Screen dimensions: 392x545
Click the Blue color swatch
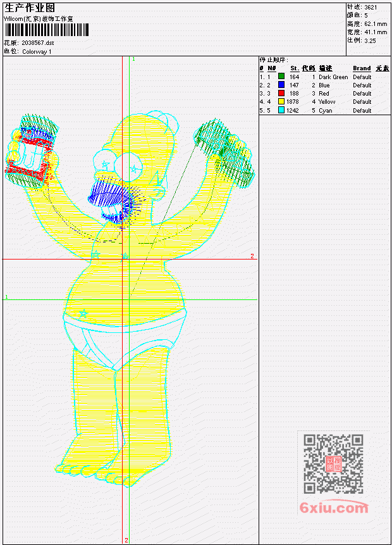281,85
